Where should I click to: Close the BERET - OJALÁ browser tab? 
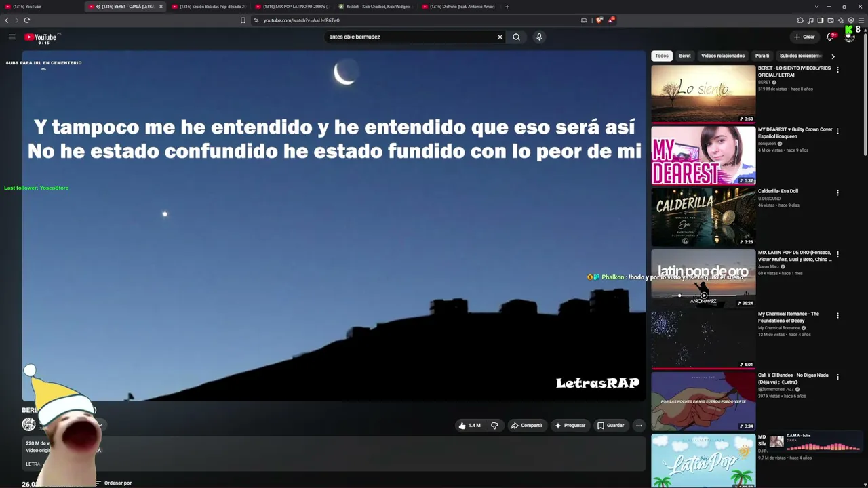pos(161,7)
